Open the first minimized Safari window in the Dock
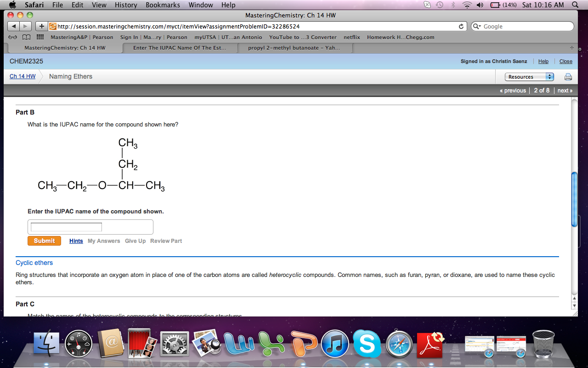 click(x=479, y=346)
